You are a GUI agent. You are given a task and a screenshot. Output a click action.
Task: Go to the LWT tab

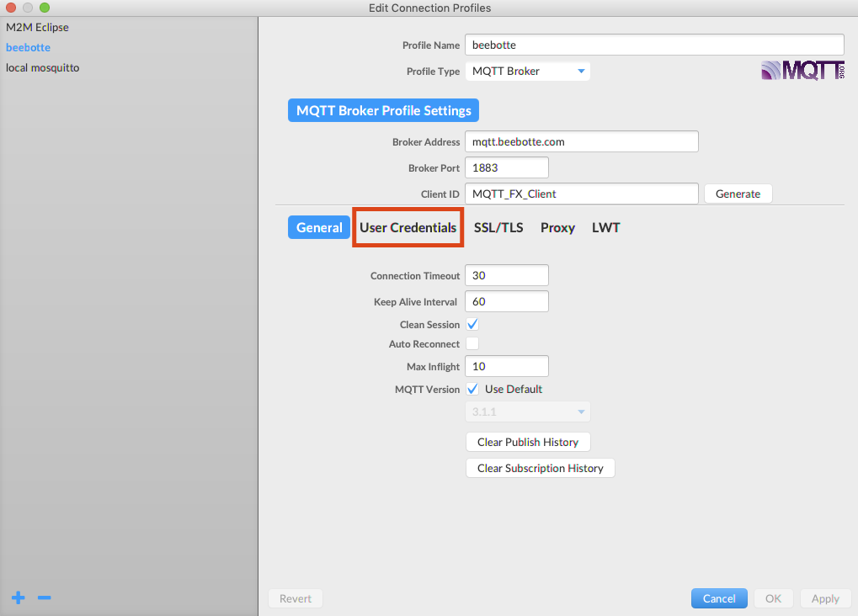click(x=605, y=227)
